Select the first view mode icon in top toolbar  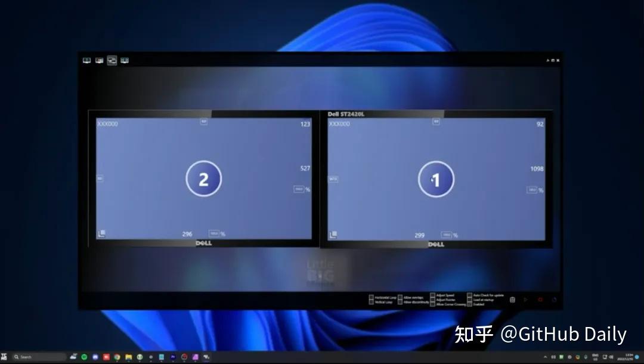coord(86,60)
